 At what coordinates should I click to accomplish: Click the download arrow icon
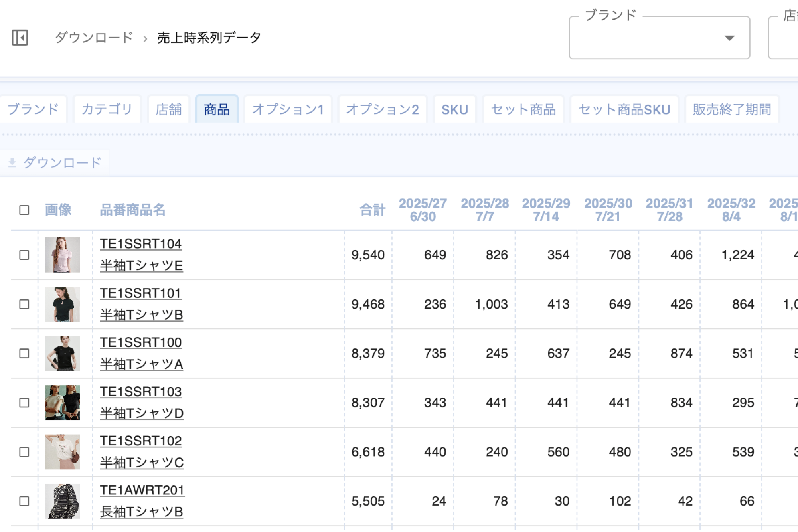[12, 162]
